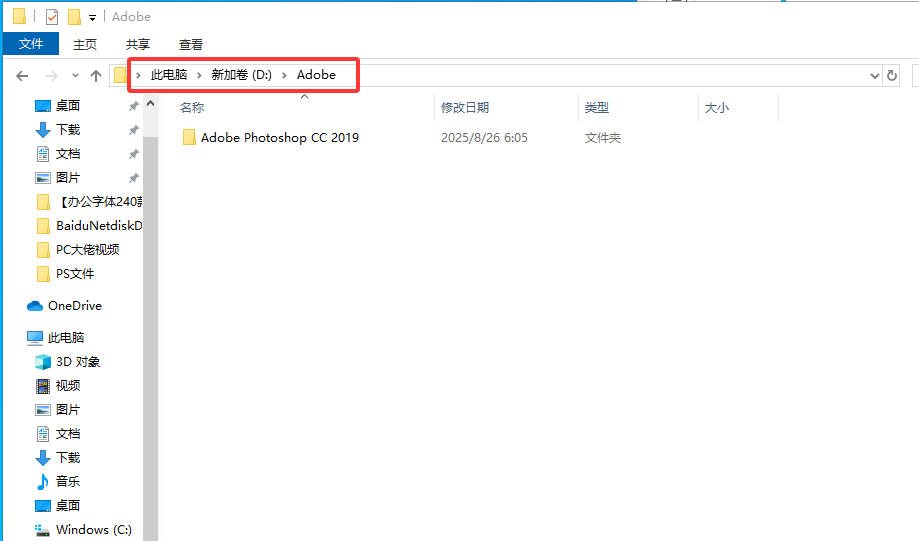Click the 3D 对象 cube icon
The height and width of the screenshot is (541, 919).
click(x=43, y=362)
